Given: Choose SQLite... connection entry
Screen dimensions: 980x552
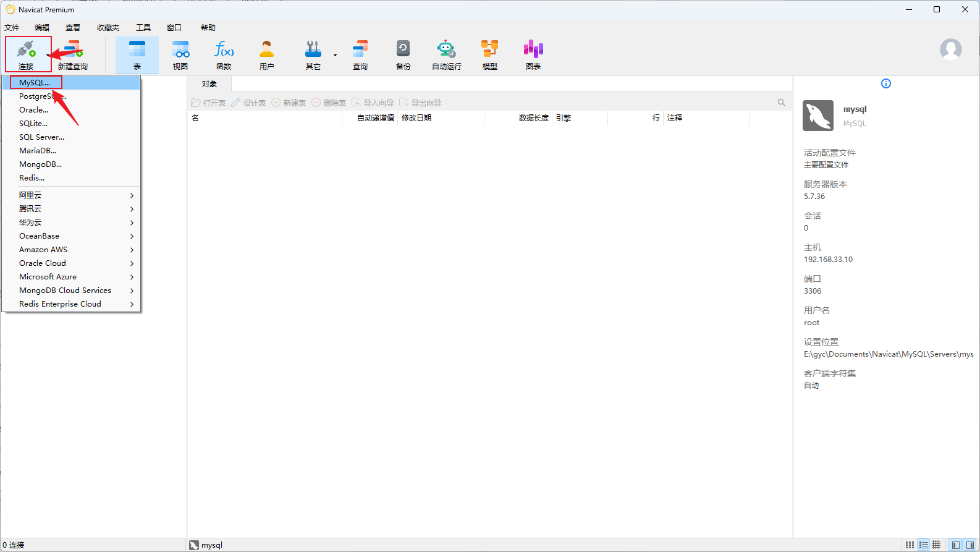Looking at the screenshot, I should (72, 124).
